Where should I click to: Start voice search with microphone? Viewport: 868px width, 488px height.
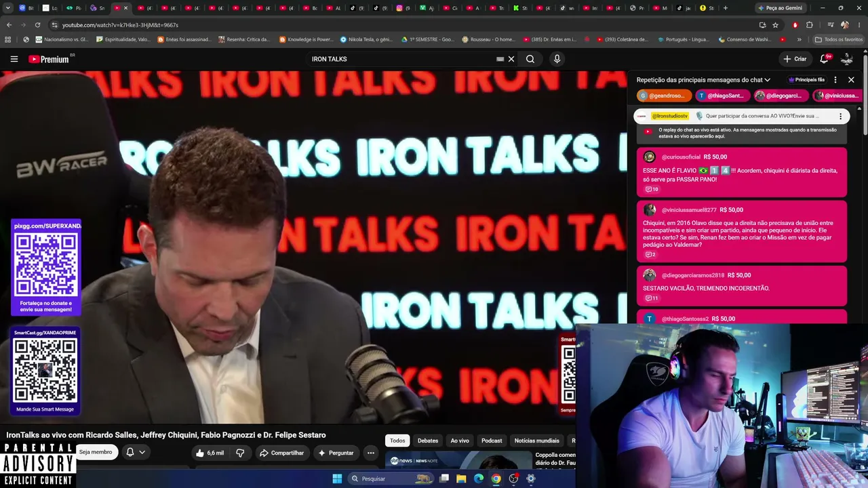point(557,59)
